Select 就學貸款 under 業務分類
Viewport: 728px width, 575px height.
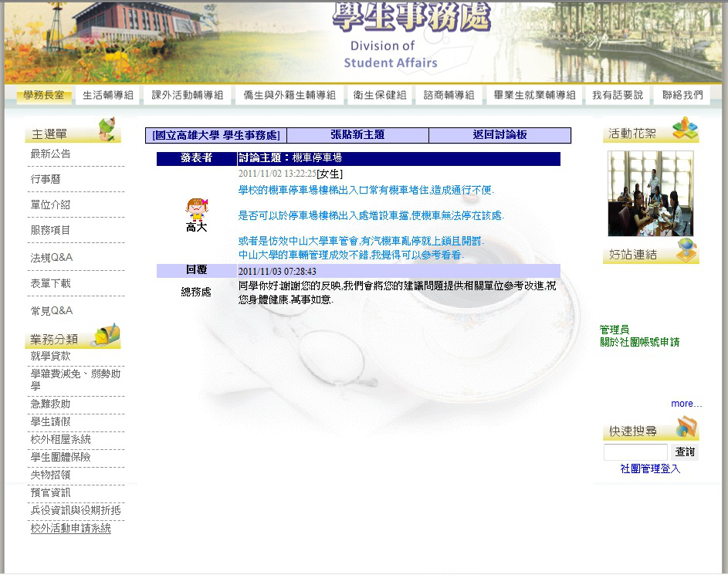click(x=51, y=356)
